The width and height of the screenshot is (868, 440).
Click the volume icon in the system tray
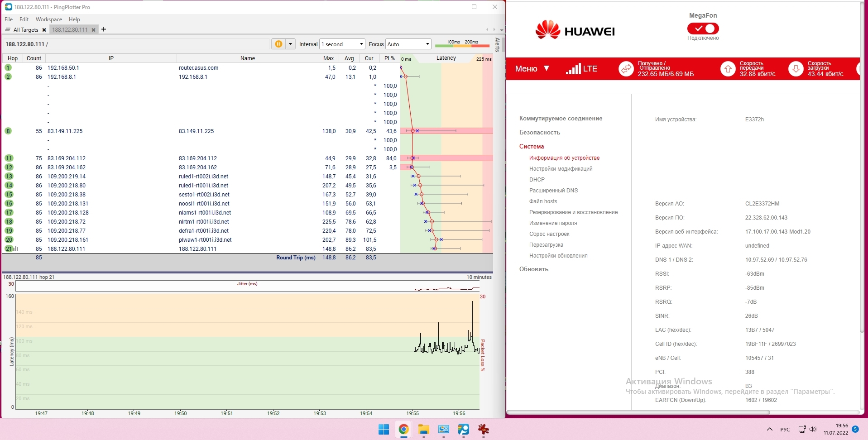[813, 429]
